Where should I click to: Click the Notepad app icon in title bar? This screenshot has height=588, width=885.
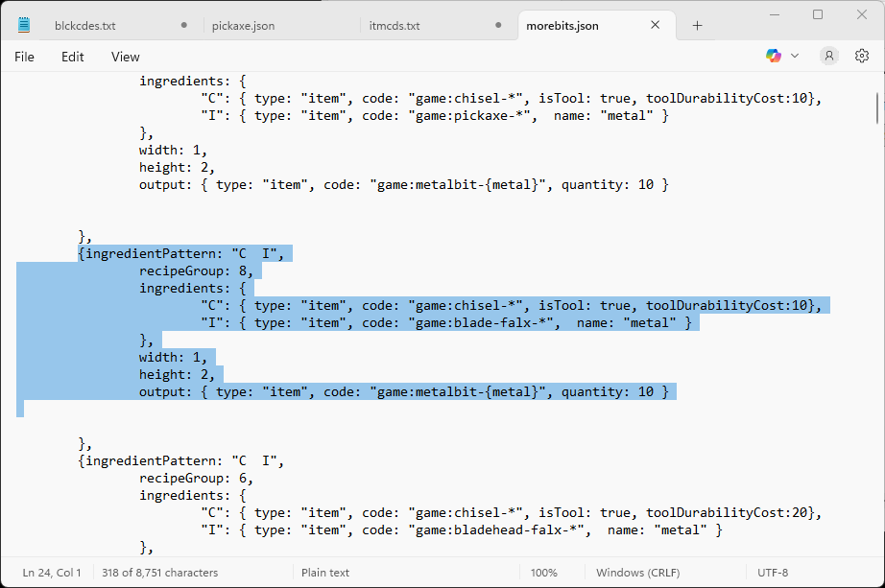click(23, 25)
